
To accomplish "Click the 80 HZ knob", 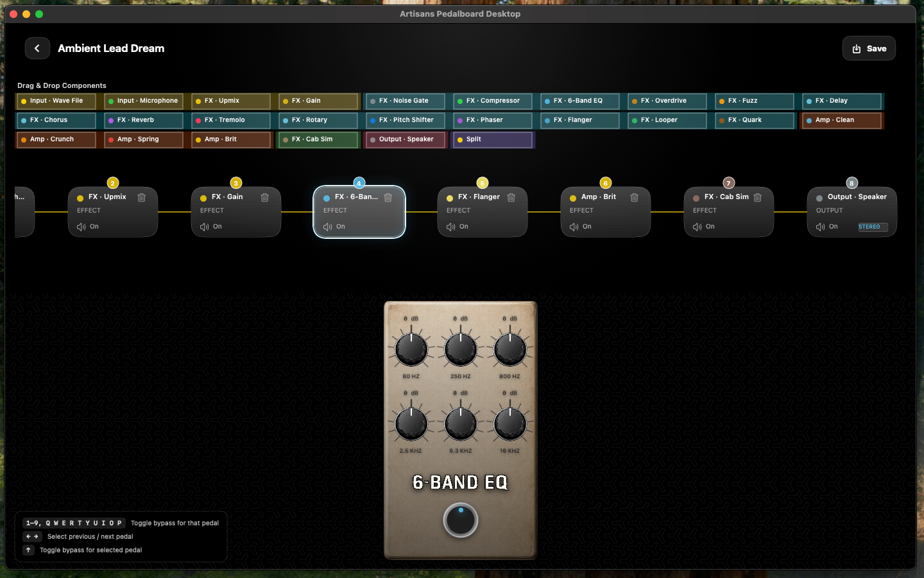I will click(411, 349).
